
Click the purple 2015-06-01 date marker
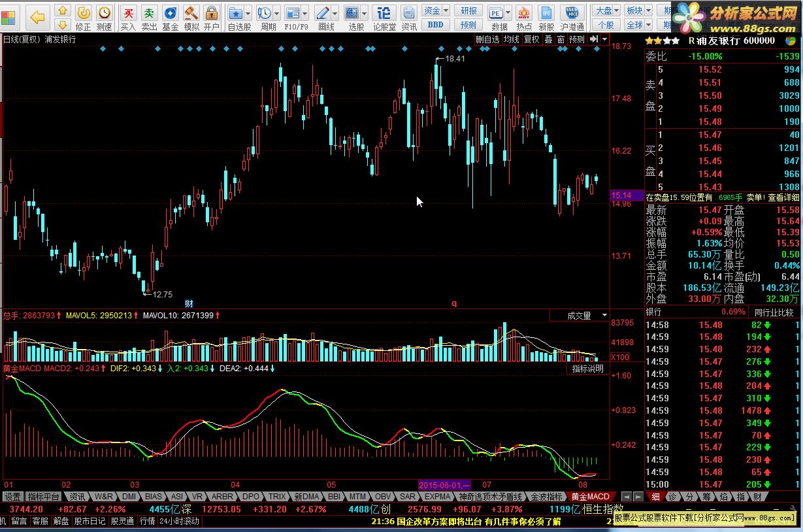pyautogui.click(x=444, y=486)
